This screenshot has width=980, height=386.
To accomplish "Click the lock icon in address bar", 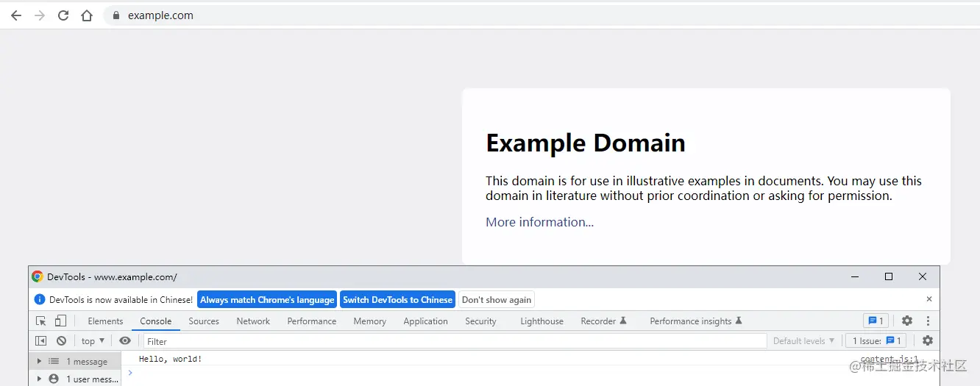I will [x=116, y=15].
